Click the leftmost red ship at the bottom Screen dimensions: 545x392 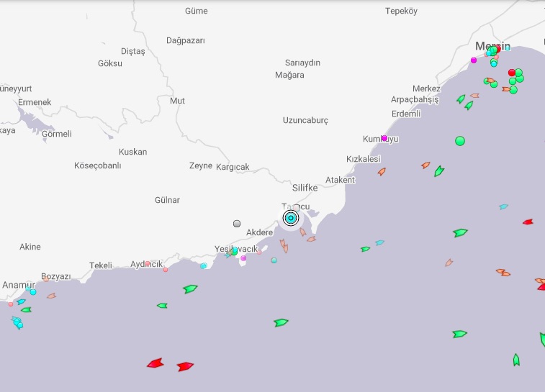coord(156,364)
